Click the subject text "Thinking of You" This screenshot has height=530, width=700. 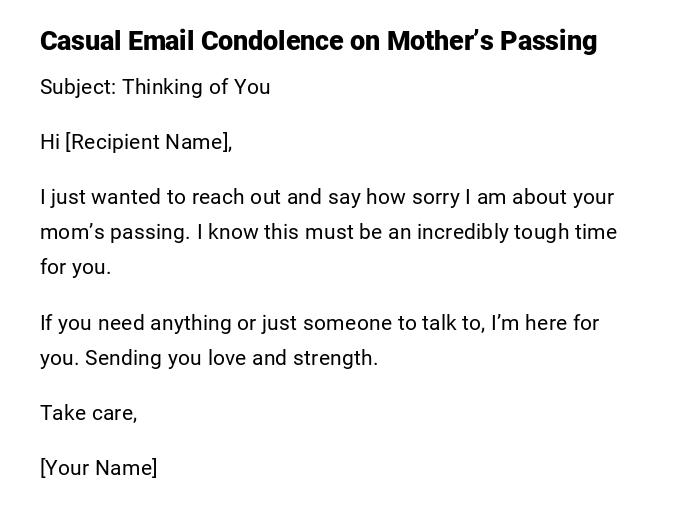pos(196,87)
